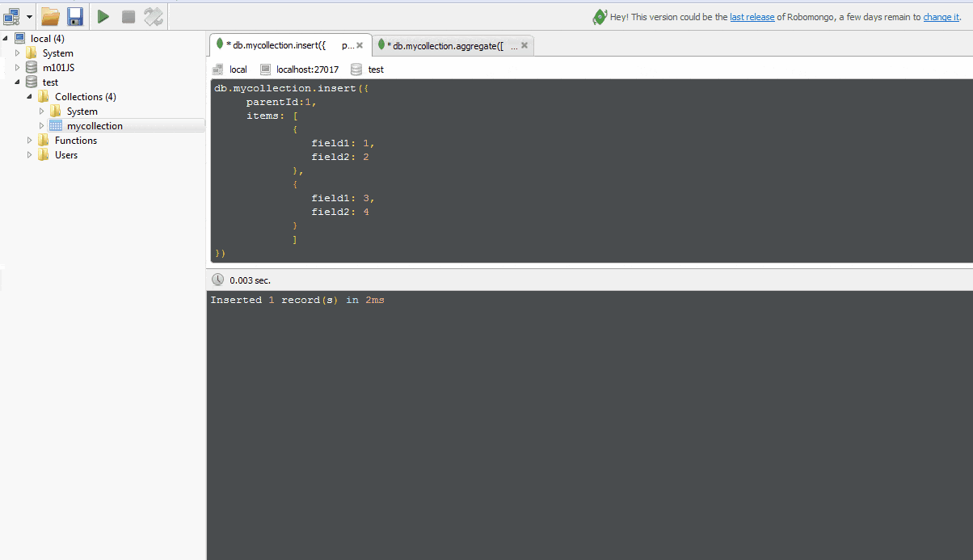Expand the System folder inside Collections
The image size is (973, 560).
42,111
